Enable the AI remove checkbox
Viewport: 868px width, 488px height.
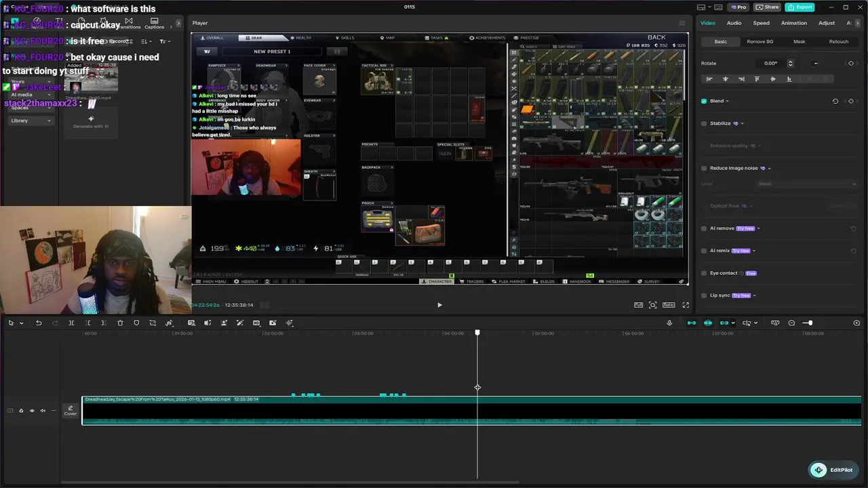pyautogui.click(x=704, y=228)
